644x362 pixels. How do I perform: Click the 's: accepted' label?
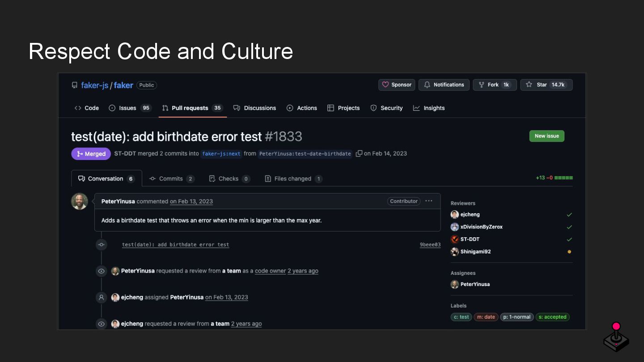[552, 317]
